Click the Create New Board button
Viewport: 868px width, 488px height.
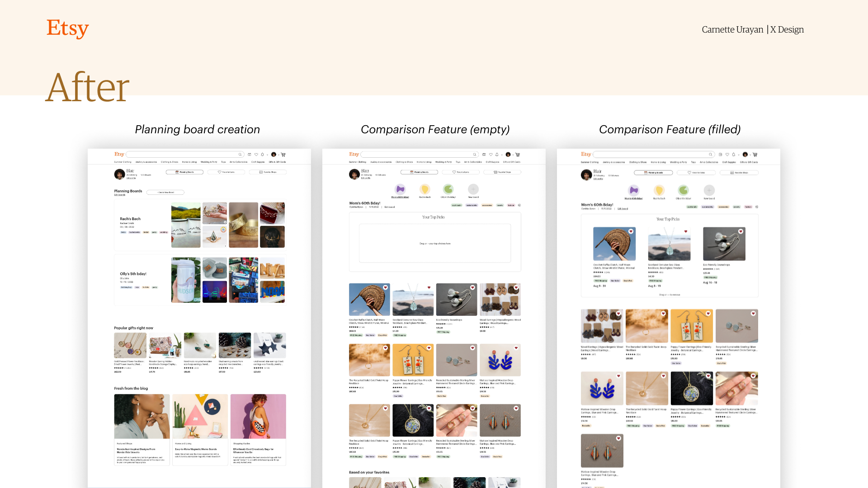tap(165, 192)
